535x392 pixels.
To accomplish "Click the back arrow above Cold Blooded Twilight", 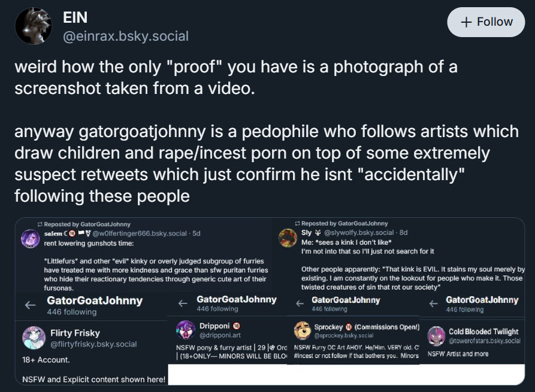I will pos(433,304).
